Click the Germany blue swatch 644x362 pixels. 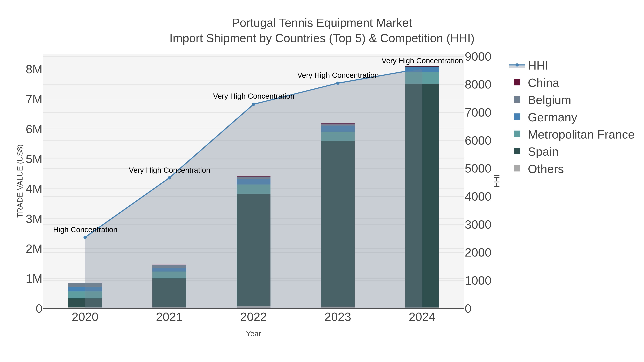(517, 117)
